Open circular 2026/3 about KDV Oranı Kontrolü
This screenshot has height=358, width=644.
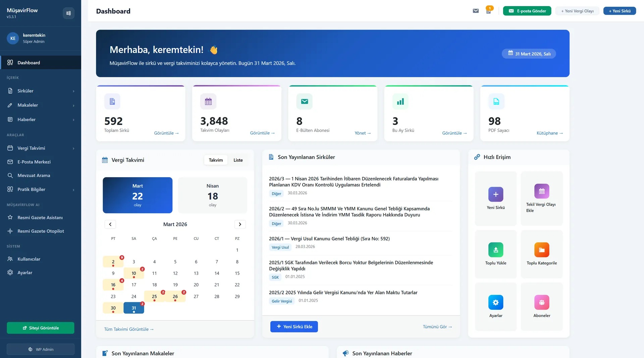click(354, 182)
